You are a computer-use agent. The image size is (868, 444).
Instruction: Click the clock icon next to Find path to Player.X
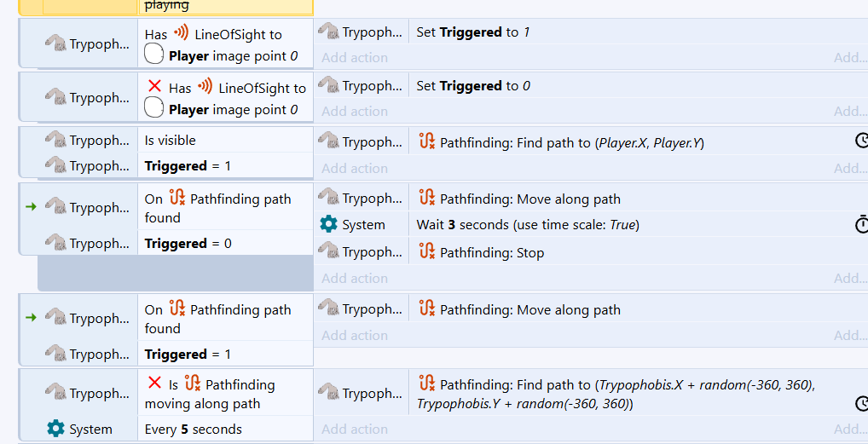861,141
